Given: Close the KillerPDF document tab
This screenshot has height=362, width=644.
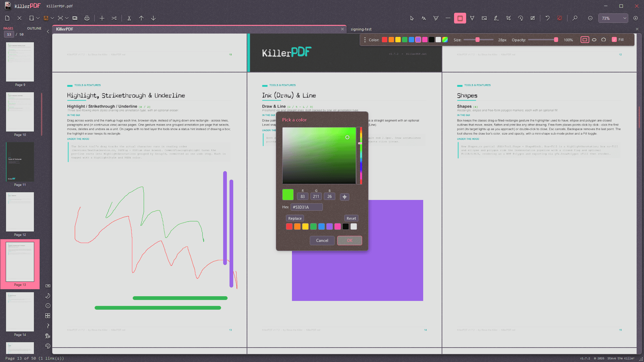Looking at the screenshot, I should click(x=342, y=29).
